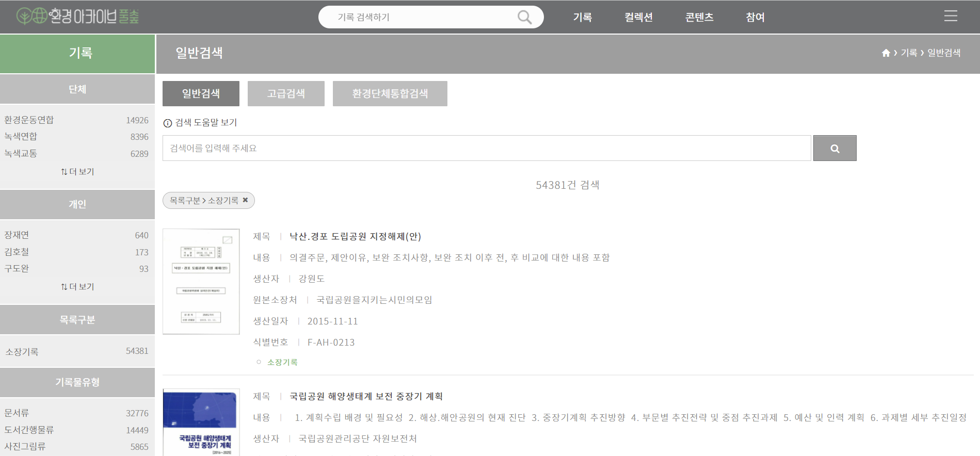Open the 컬렉션 menu
The image size is (980, 456).
click(638, 17)
